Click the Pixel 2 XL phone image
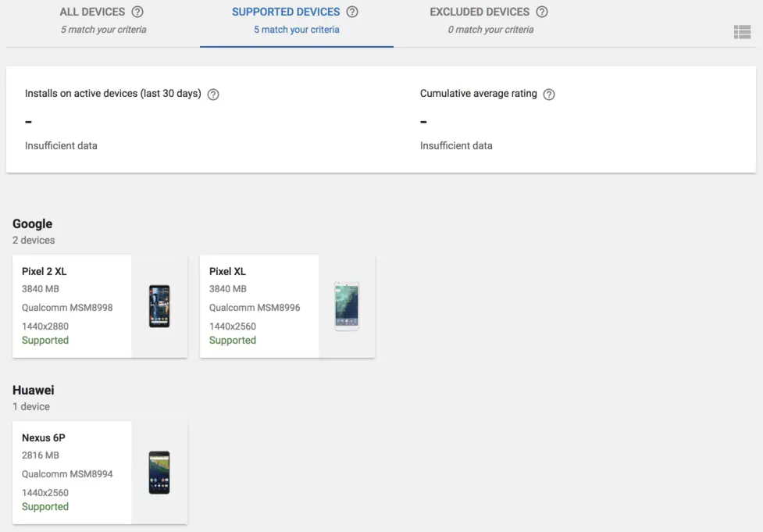Screen dimensions: 763x532 (159, 306)
